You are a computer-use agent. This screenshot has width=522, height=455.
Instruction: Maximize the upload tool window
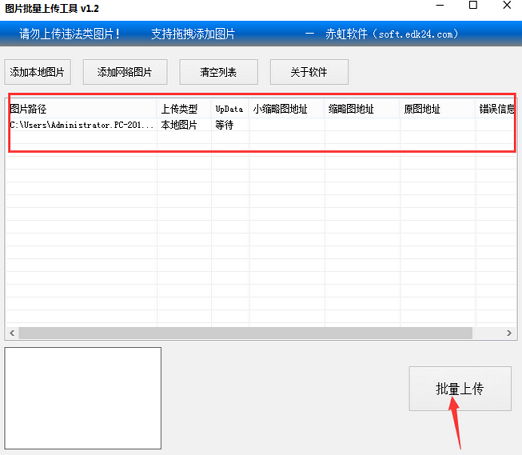point(473,5)
